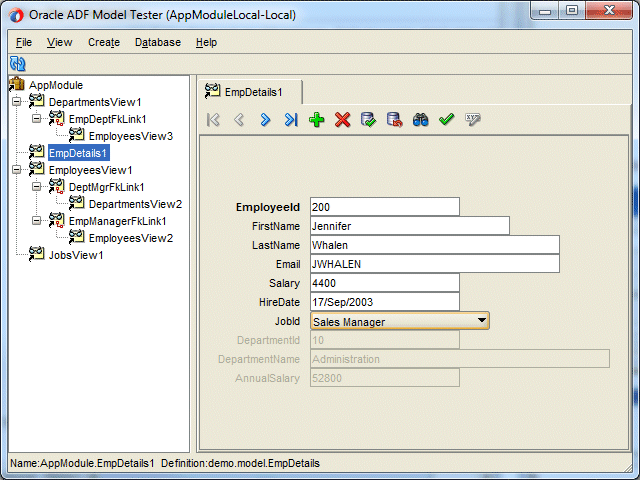
Task: Click the Email field with JWHALEN
Action: pos(435,264)
